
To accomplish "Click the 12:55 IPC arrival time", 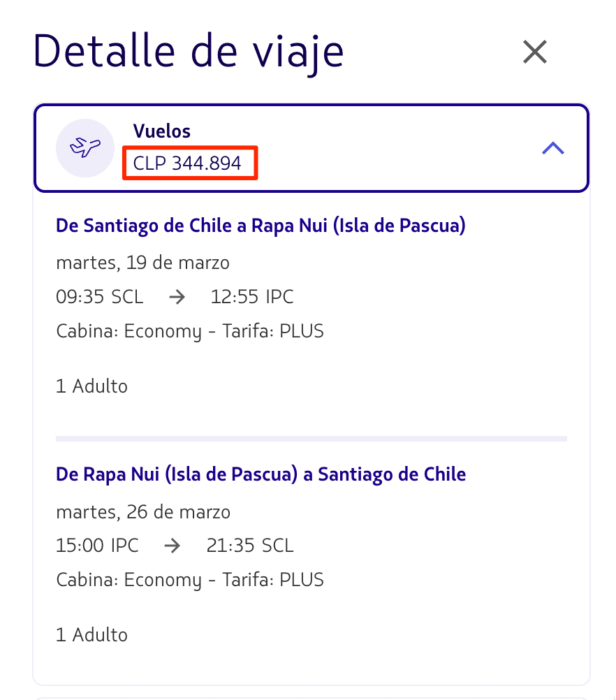I will pos(252,297).
